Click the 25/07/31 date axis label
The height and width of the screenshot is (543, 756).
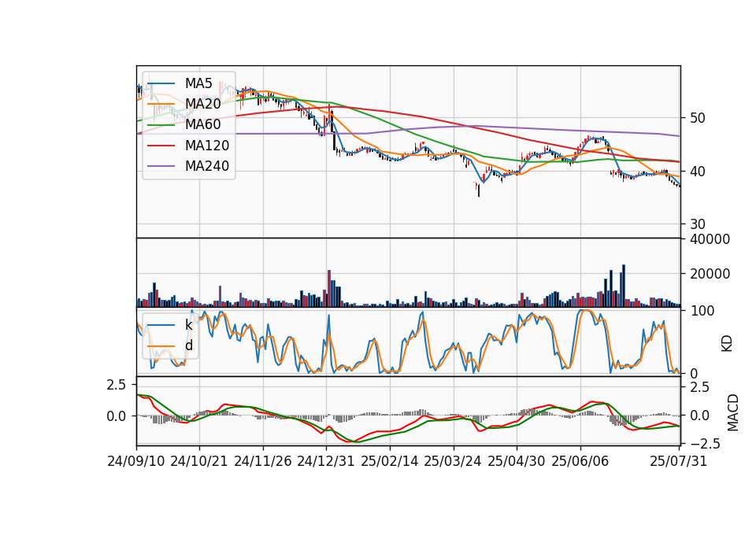point(678,461)
